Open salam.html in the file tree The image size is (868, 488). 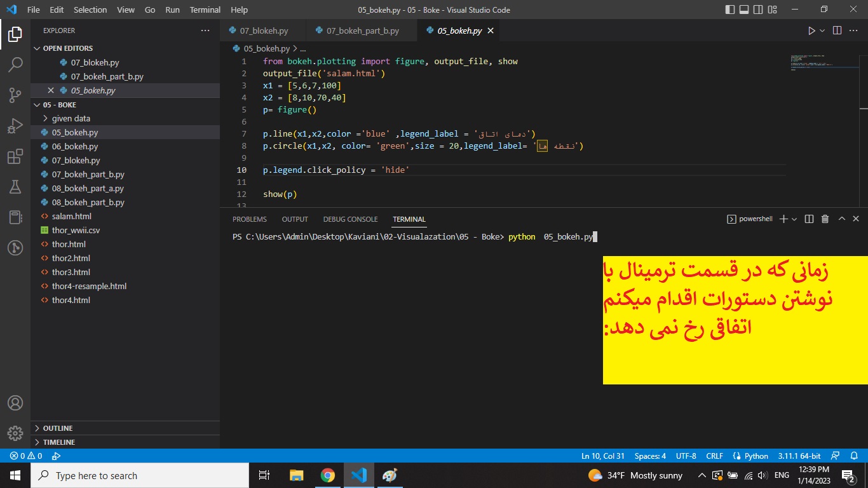(x=72, y=216)
